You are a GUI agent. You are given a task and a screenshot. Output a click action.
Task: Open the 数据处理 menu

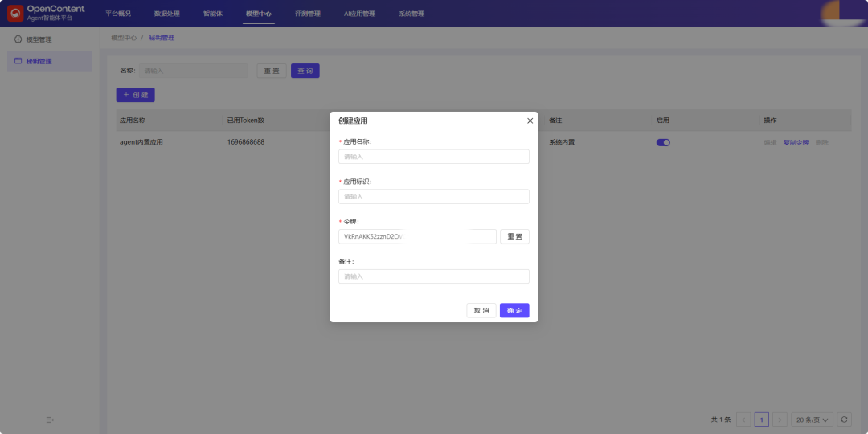166,14
